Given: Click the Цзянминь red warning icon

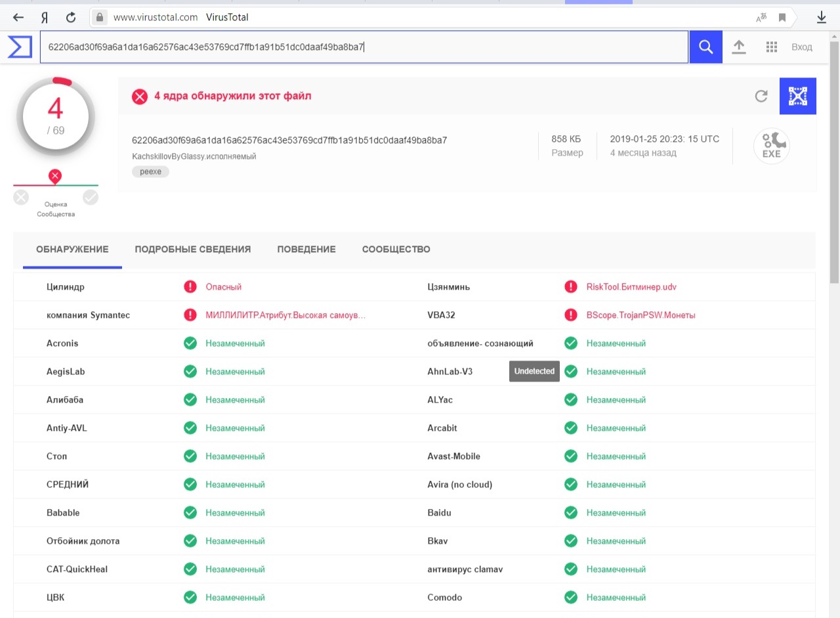Looking at the screenshot, I should [571, 287].
